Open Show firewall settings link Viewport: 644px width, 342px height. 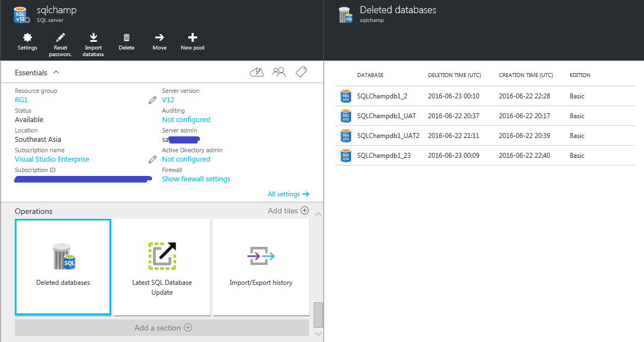coord(196,179)
